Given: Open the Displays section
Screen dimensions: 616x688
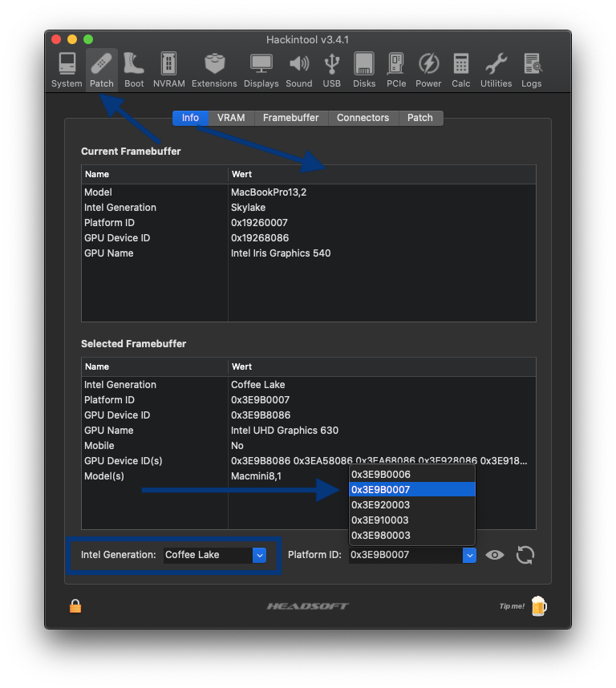Looking at the screenshot, I should pyautogui.click(x=261, y=71).
